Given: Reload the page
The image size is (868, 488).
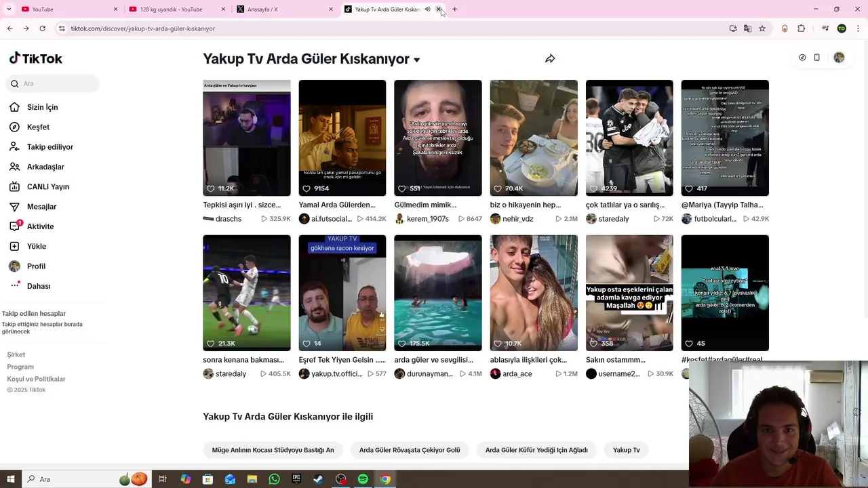Looking at the screenshot, I should click(x=42, y=28).
